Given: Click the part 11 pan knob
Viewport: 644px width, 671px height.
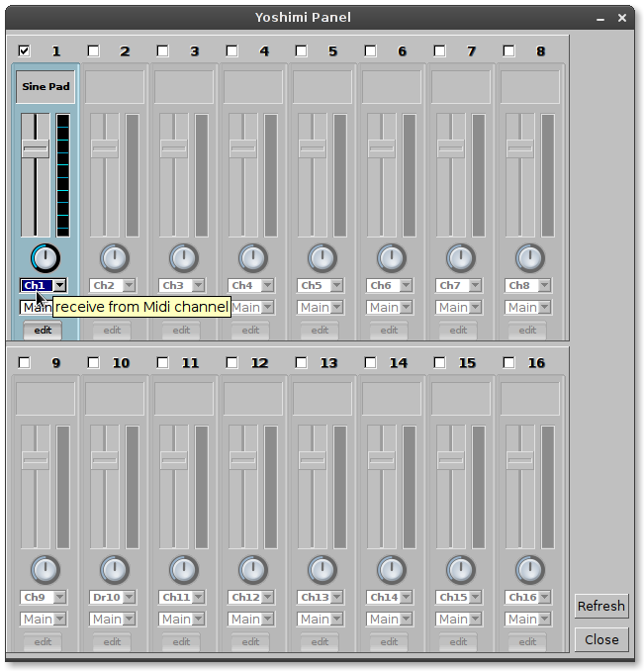Looking at the screenshot, I should click(184, 570).
